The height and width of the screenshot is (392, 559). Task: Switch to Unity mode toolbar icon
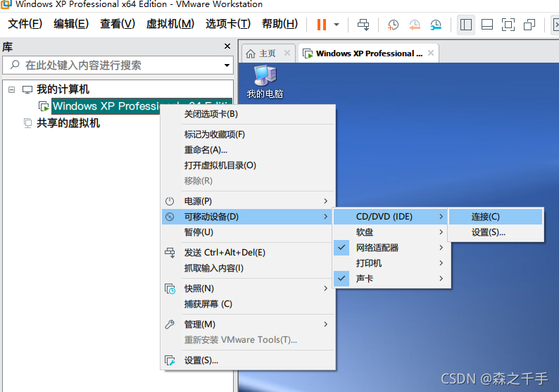point(529,25)
